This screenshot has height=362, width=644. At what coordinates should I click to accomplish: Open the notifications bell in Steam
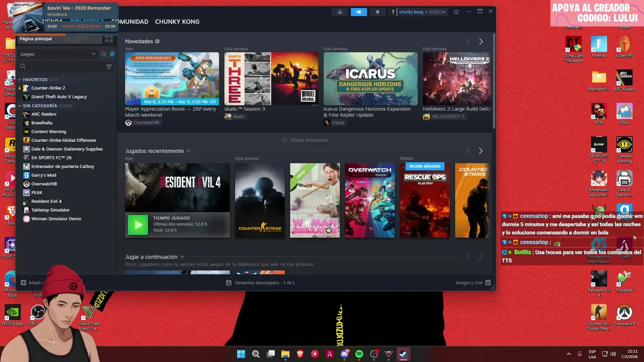[377, 12]
